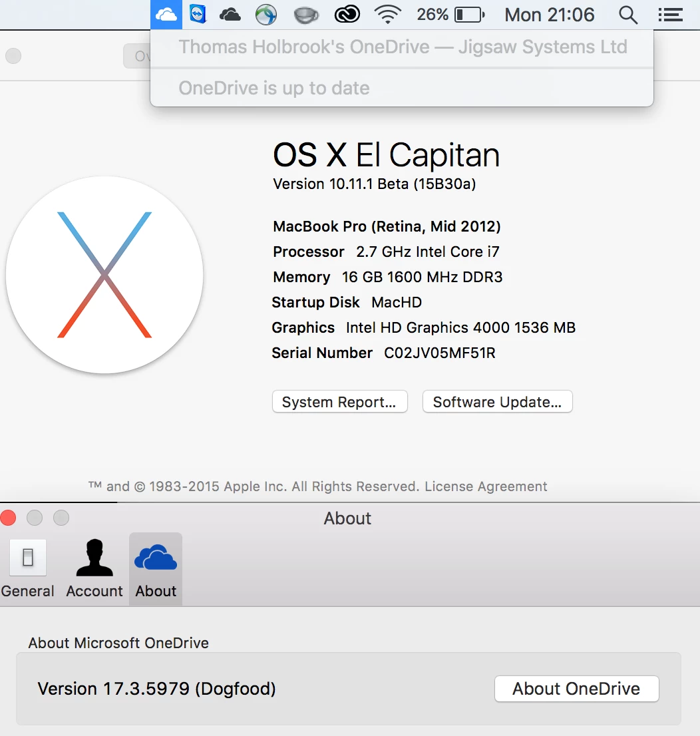Screen dimensions: 700x736
Task: Open the globe network menu bar icon
Action: click(x=266, y=15)
